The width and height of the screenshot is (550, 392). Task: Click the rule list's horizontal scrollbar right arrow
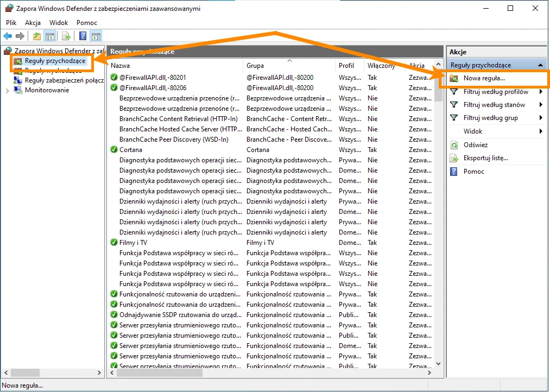[429, 372]
